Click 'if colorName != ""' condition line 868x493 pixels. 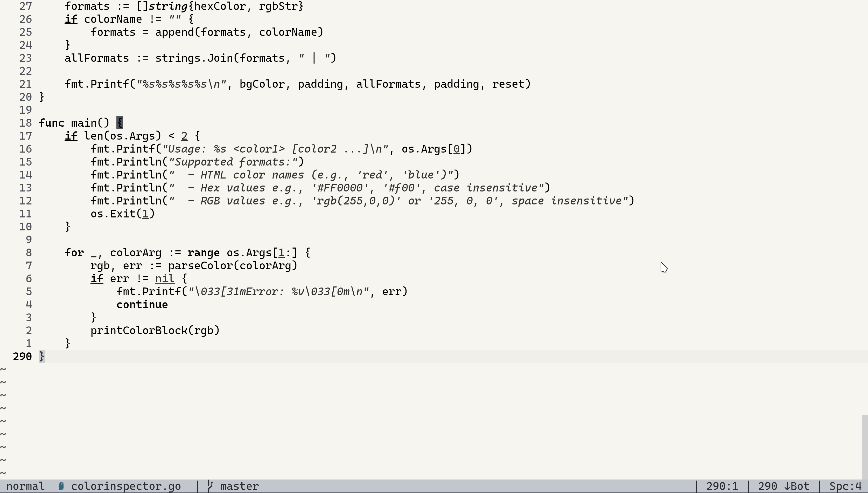click(129, 19)
